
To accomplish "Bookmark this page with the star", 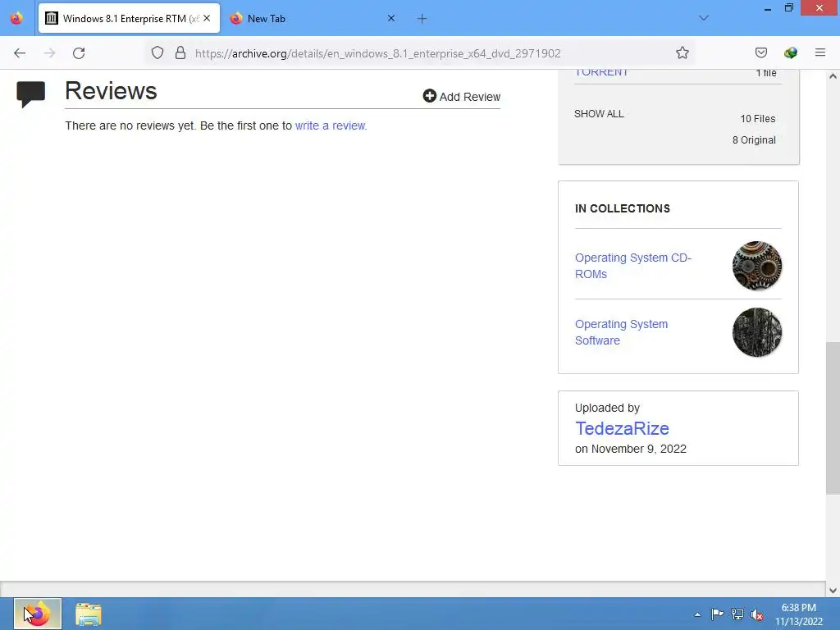I will click(x=682, y=52).
